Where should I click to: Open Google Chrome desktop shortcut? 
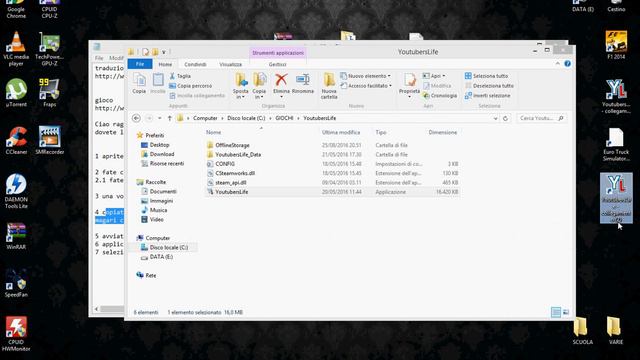point(16,9)
